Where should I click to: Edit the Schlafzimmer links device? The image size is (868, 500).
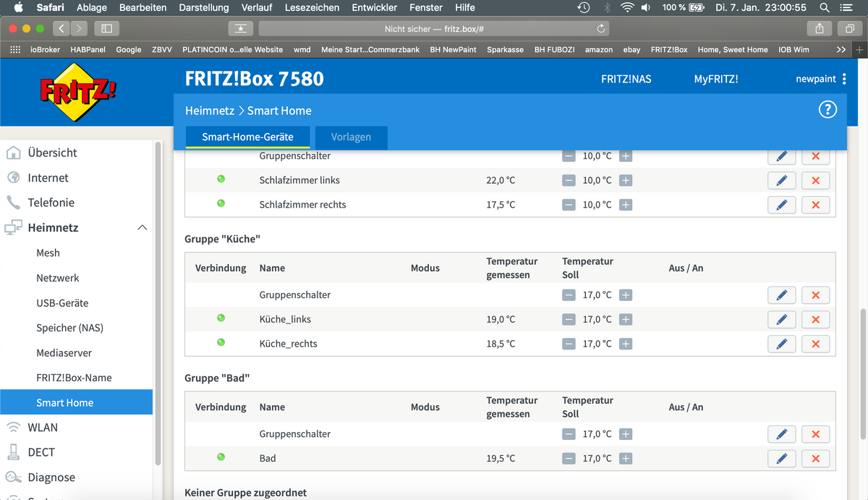coord(781,180)
